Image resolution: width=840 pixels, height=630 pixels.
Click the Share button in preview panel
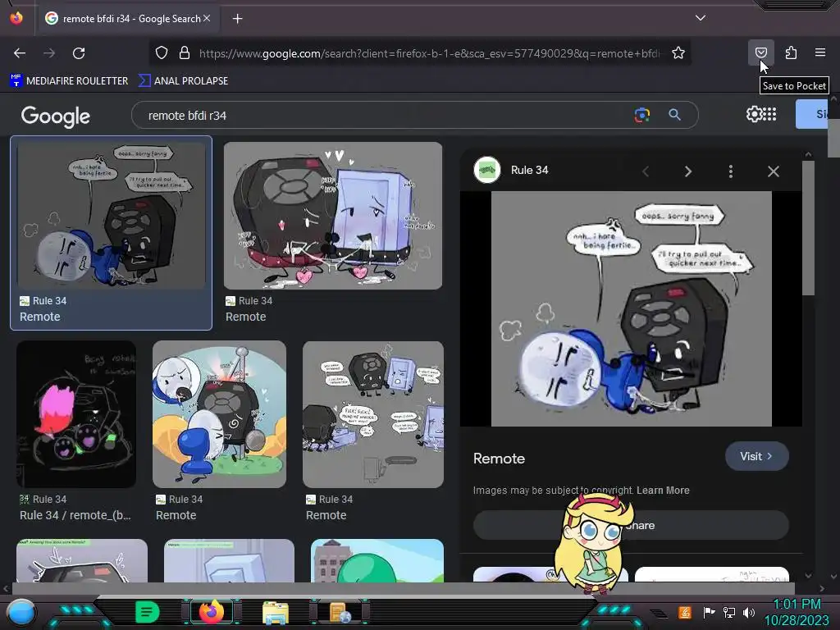click(631, 525)
